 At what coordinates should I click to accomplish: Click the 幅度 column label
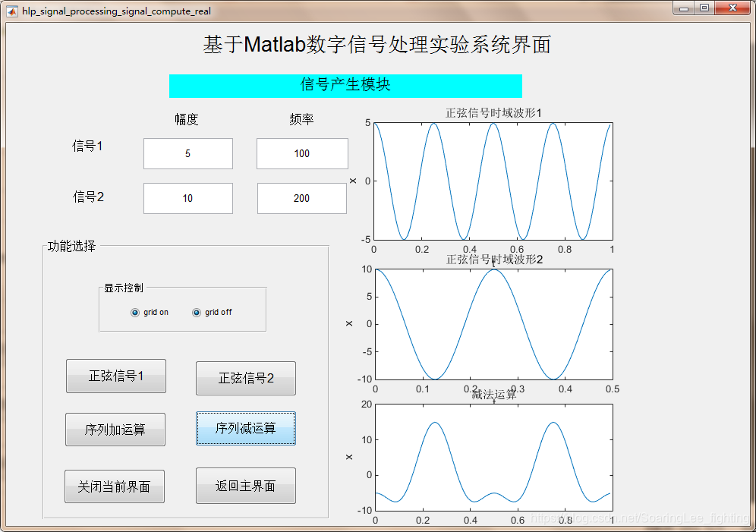point(187,119)
